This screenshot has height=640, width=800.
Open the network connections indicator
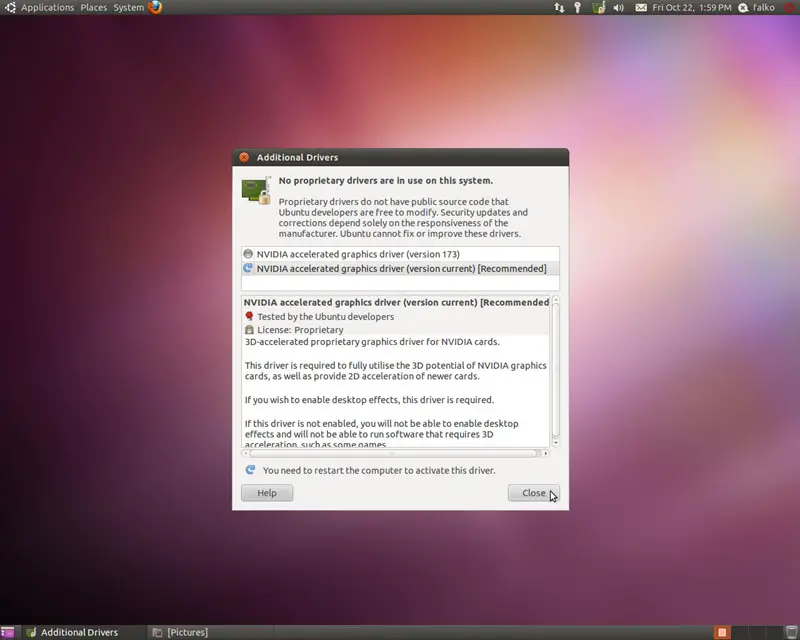click(559, 8)
